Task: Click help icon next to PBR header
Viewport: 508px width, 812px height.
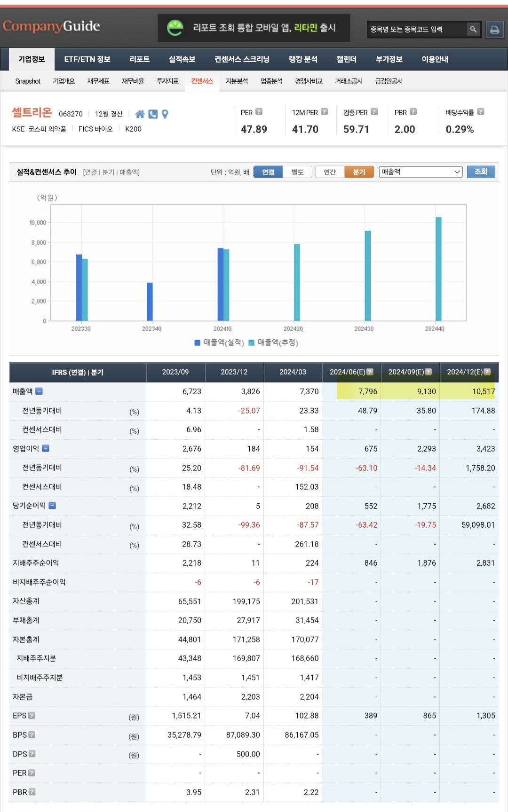Action: click(413, 112)
